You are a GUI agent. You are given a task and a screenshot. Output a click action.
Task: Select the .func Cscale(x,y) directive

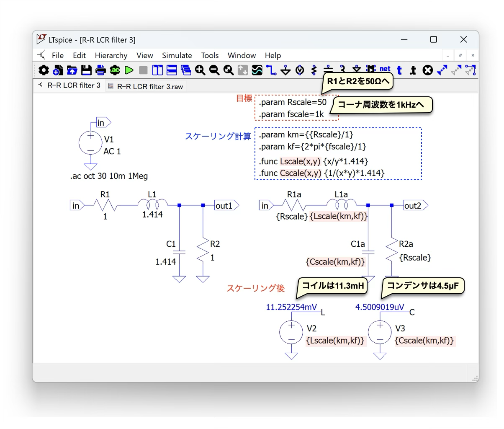tap(321, 173)
